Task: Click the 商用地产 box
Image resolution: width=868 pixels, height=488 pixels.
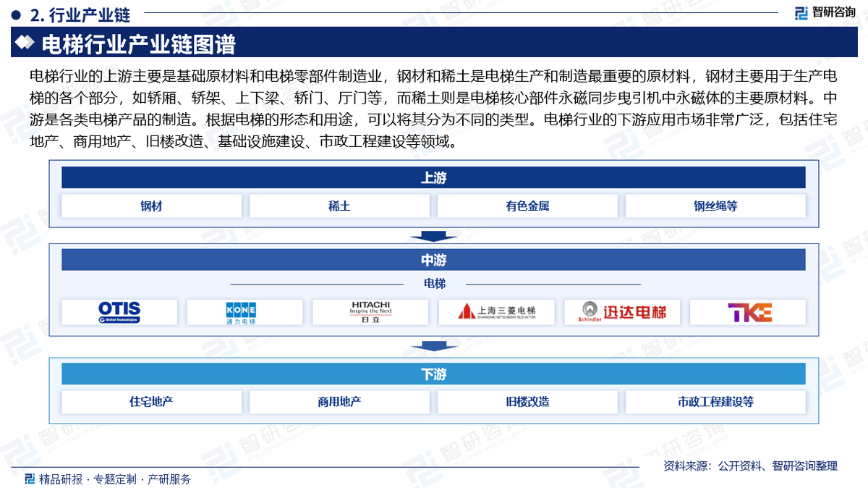Action: tap(339, 402)
